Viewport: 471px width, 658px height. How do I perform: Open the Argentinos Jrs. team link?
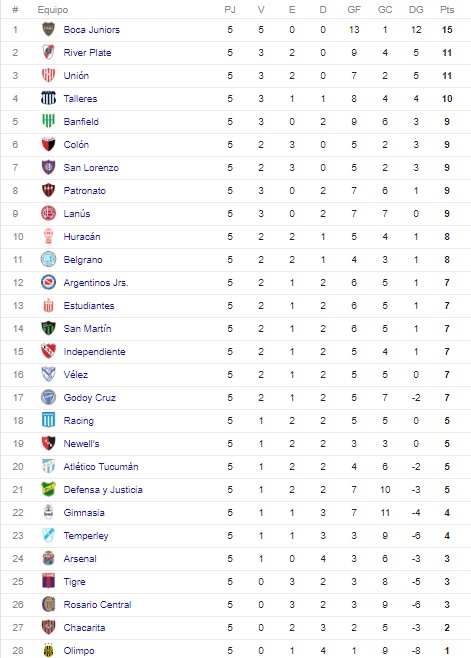click(x=96, y=283)
